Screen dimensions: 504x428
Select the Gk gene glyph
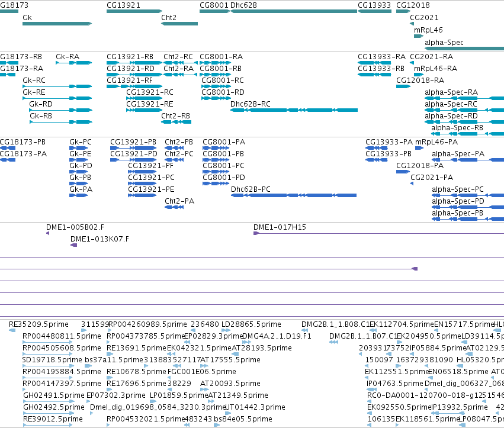pyautogui.click(x=57, y=24)
